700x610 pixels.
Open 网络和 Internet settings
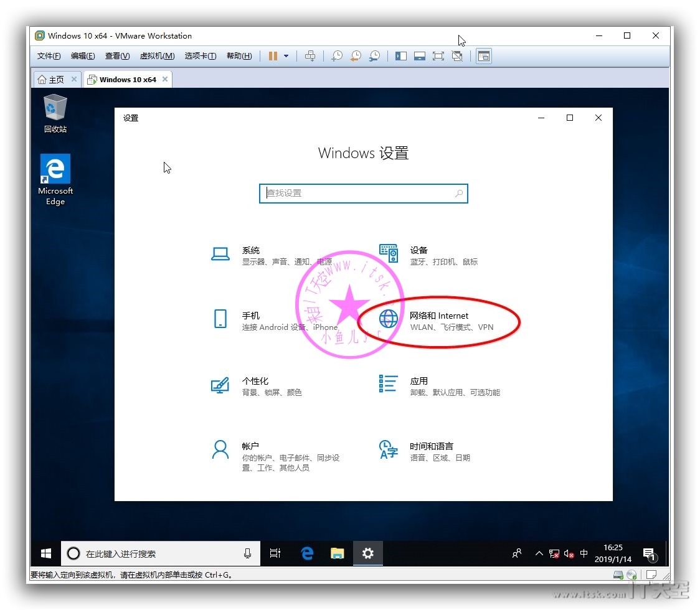[x=437, y=321]
